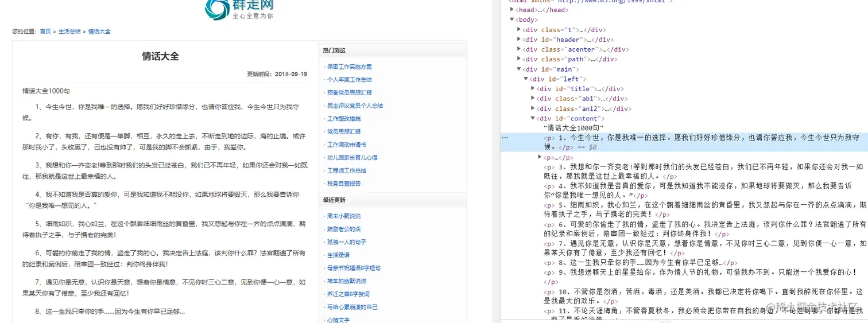Click the 更新时间：2018-09-19 text
Image resolution: width=868 pixels, height=323 pixels.
coord(277,74)
